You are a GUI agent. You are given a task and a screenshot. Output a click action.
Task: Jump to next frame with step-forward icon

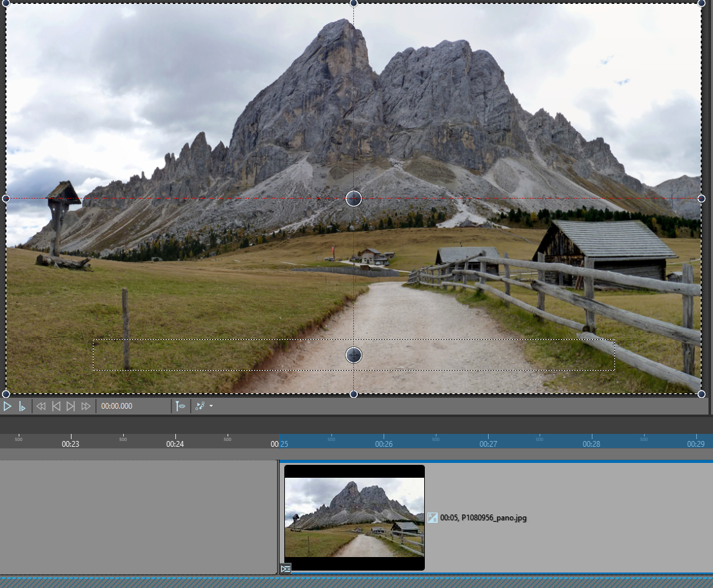click(71, 406)
